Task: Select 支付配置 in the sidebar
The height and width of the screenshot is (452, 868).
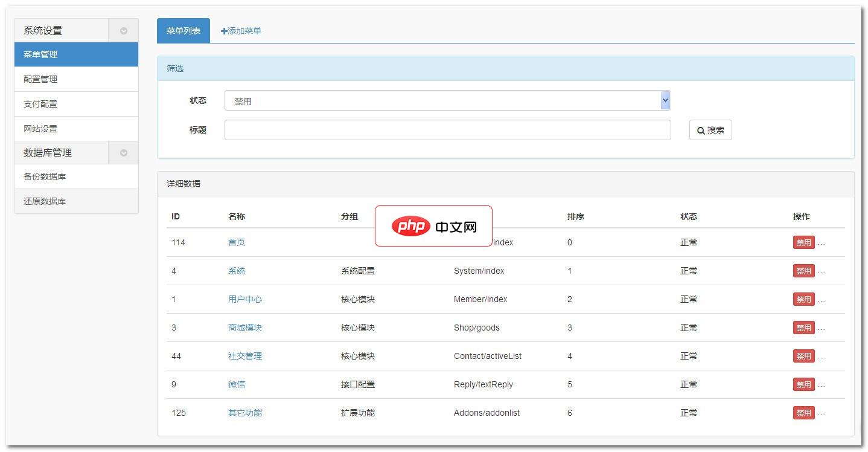Action: pos(39,103)
